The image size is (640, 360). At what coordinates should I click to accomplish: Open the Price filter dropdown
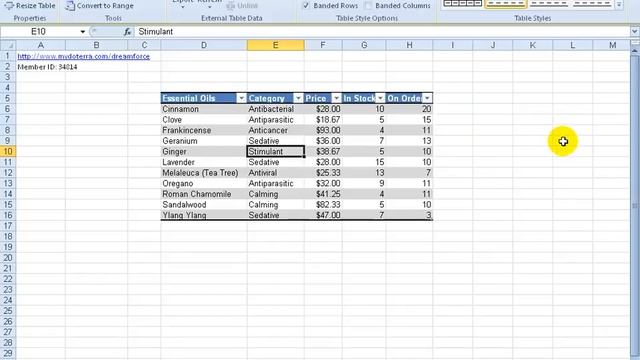336,98
